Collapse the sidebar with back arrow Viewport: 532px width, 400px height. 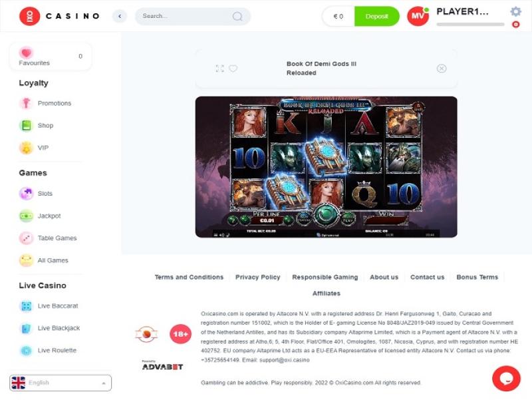120,16
